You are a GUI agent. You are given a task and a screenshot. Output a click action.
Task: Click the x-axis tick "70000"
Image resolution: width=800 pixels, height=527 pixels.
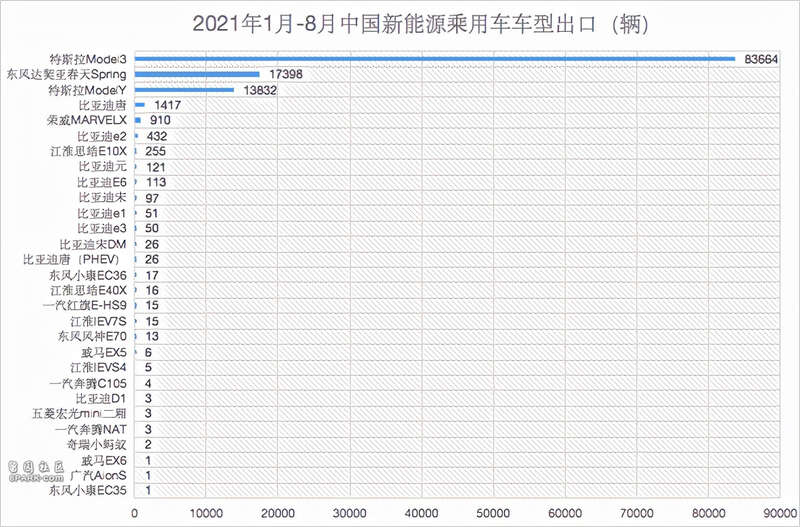click(637, 514)
